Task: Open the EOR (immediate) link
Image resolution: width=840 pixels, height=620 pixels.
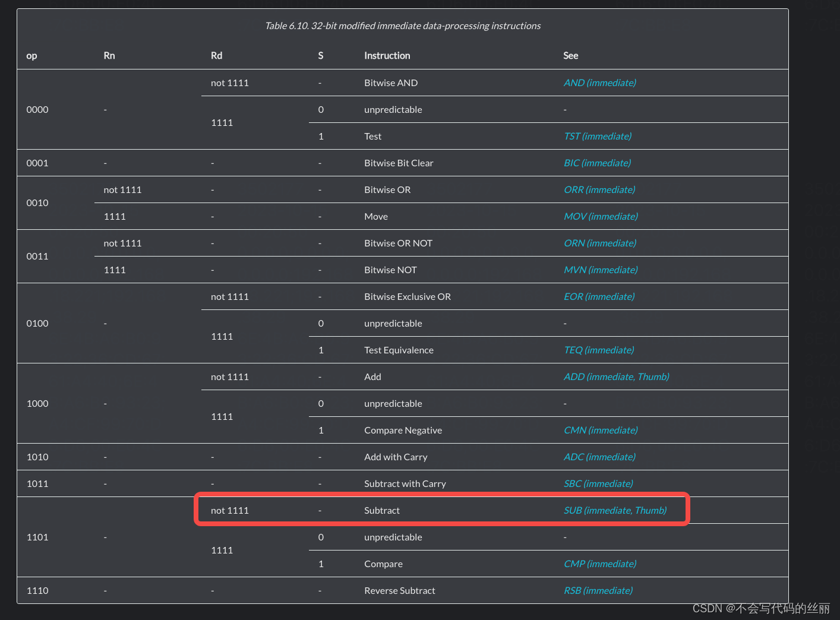Action: (599, 297)
